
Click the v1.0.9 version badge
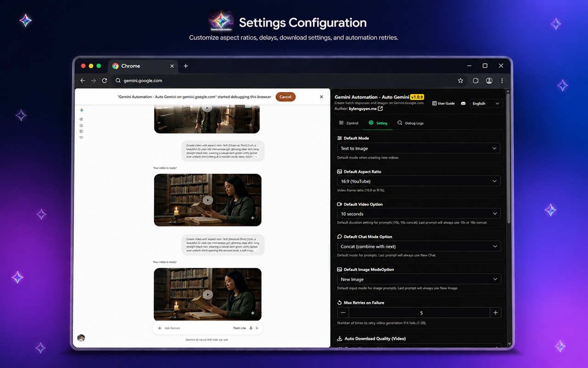pos(417,97)
